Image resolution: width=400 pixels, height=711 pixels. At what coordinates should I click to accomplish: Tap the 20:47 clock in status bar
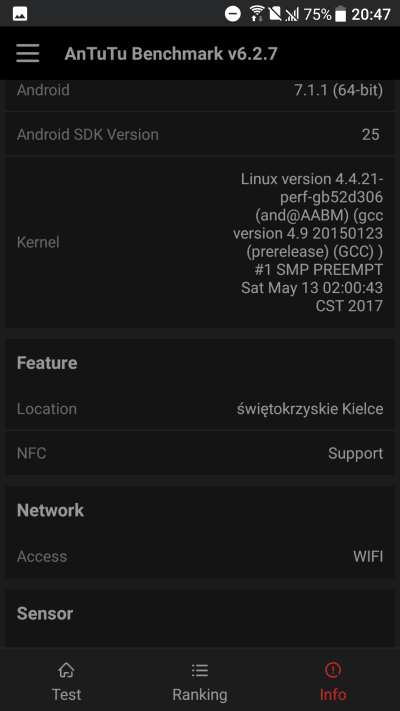click(x=371, y=14)
